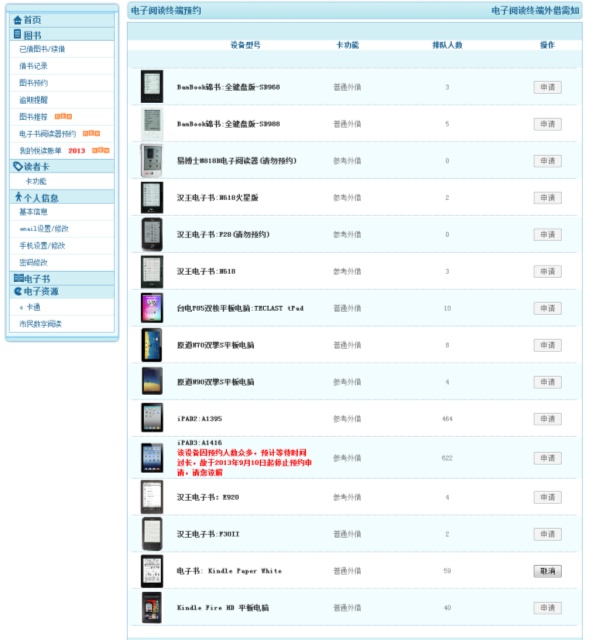Click the iPAD3:A1416 device thumbnail
600x640 pixels.
tap(152, 458)
